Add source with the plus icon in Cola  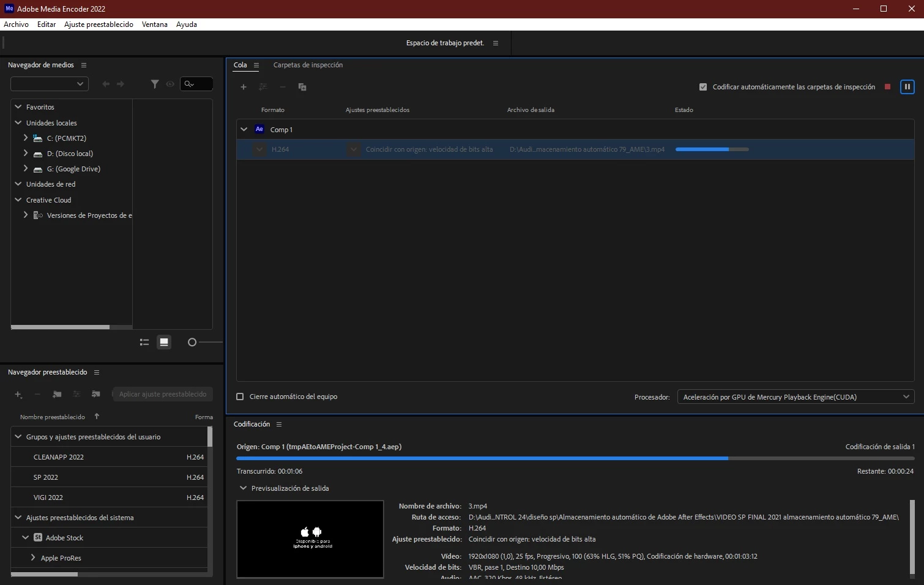point(244,87)
